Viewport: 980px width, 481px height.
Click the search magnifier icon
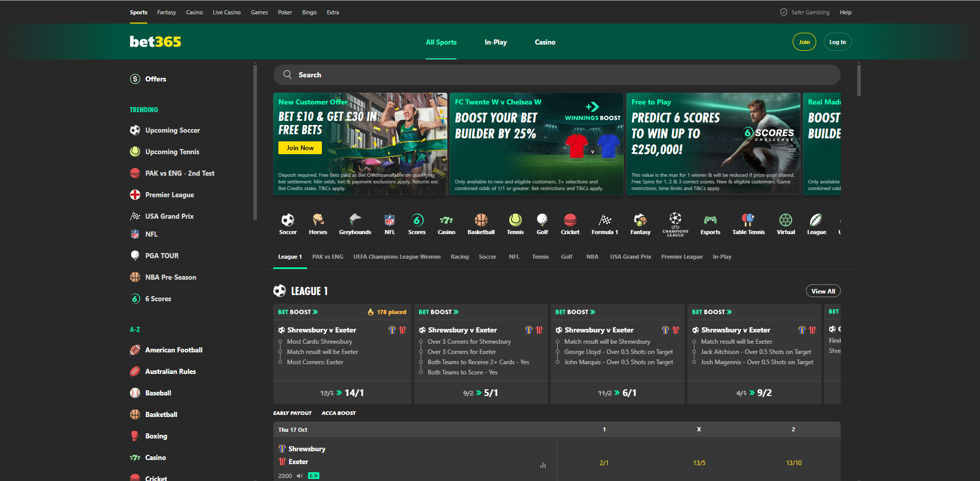pos(288,75)
